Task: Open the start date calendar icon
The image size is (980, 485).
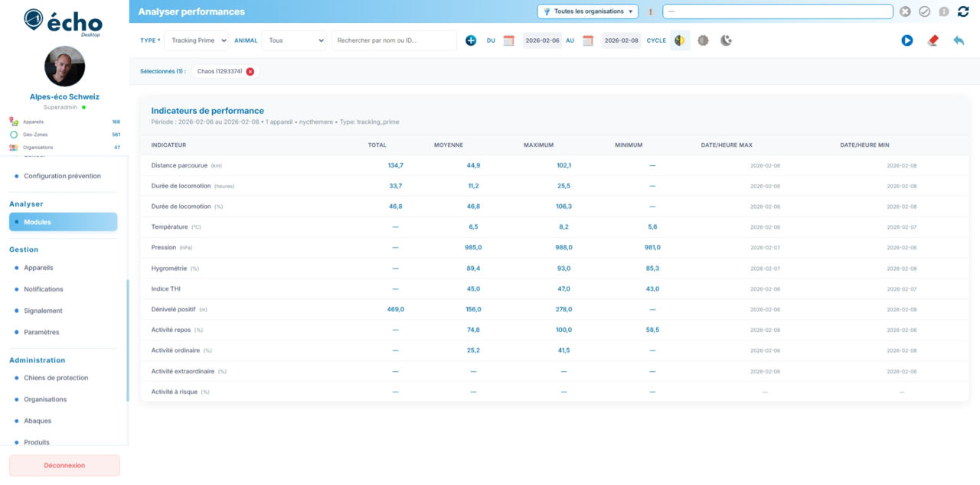Action: [x=508, y=41]
